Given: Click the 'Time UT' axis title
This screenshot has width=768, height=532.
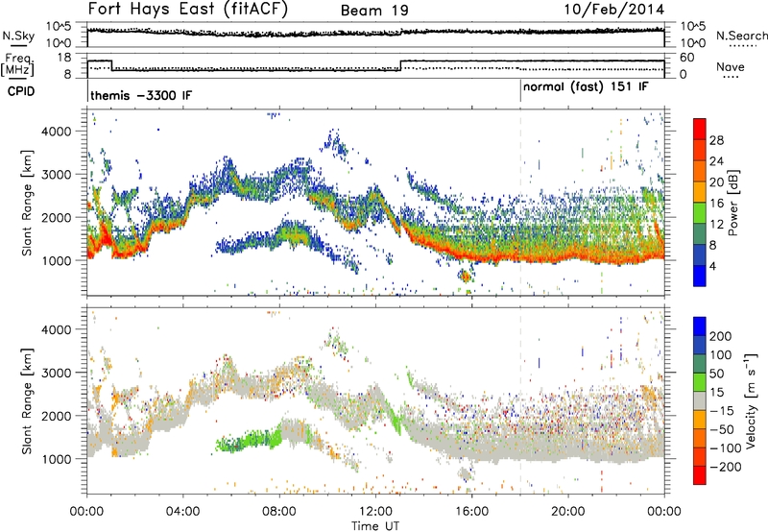Looking at the screenshot, I should point(375,526).
